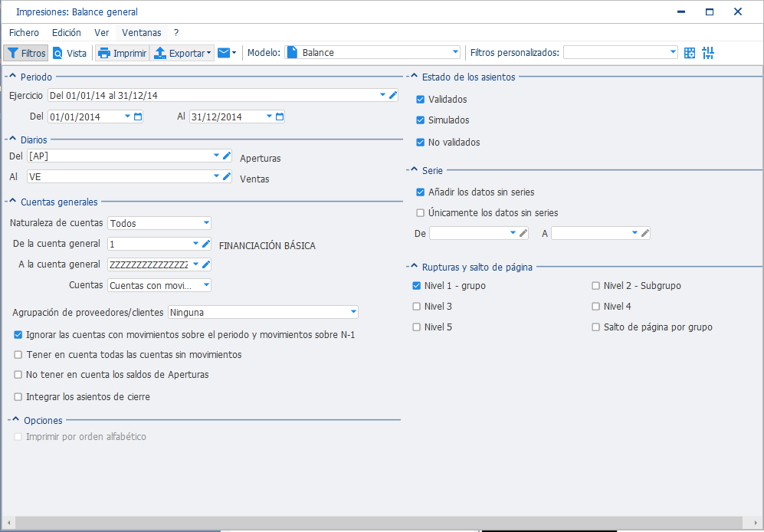Click the sliders settings icon in toolbar

(708, 53)
